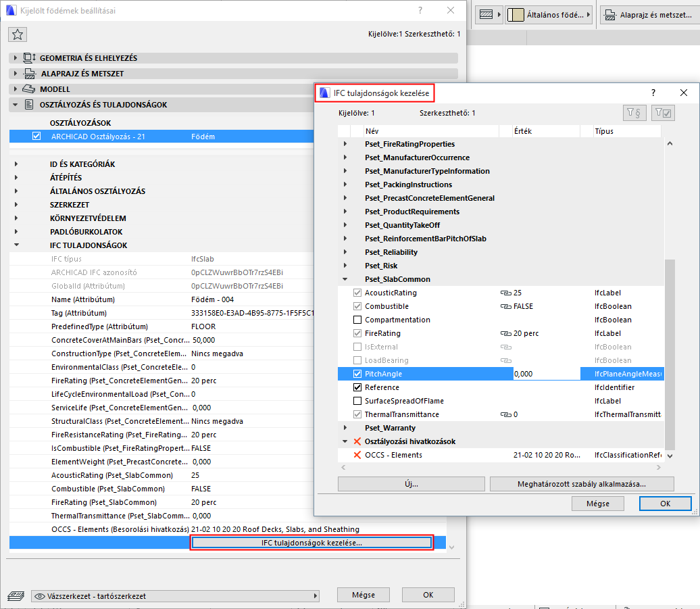Expand the ID és kategóriák group

tap(16, 164)
